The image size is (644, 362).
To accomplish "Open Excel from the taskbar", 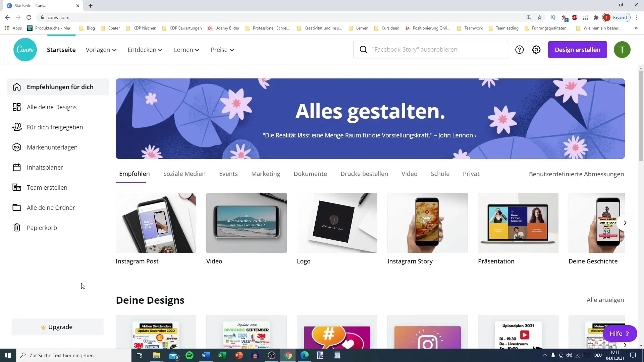I will click(x=222, y=355).
